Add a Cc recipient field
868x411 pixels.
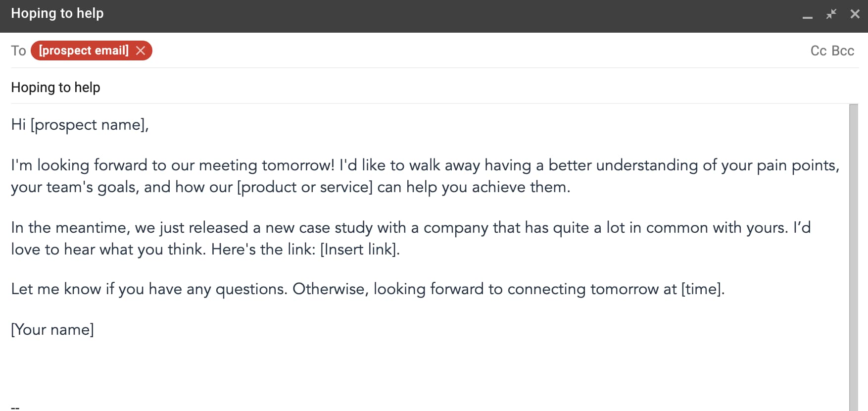pos(819,51)
